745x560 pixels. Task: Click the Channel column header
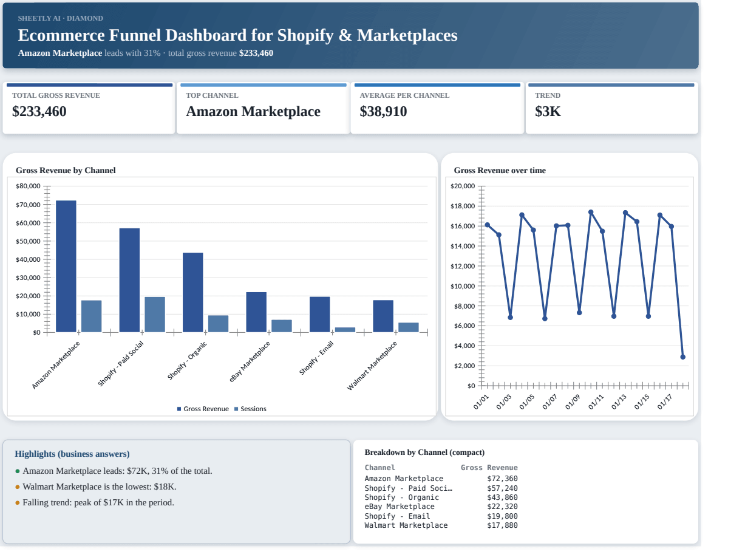(380, 468)
